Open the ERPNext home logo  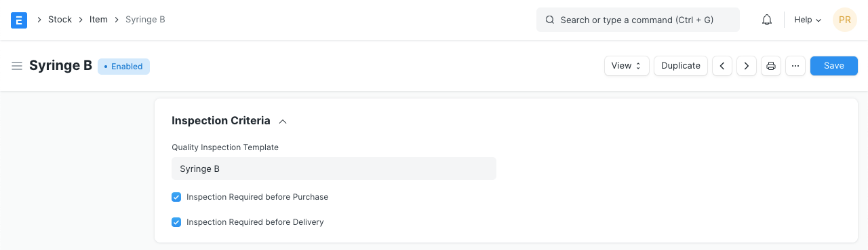coord(19,20)
